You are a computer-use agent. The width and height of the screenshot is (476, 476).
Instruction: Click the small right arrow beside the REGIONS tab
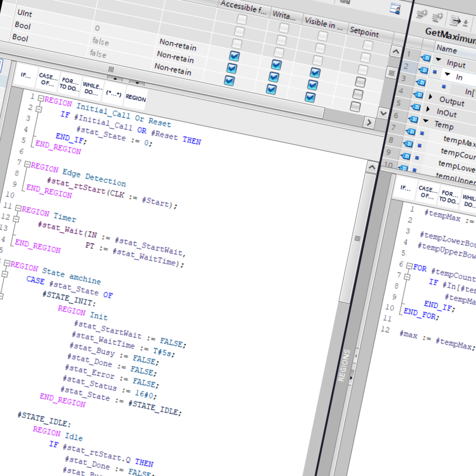[x=351, y=378]
